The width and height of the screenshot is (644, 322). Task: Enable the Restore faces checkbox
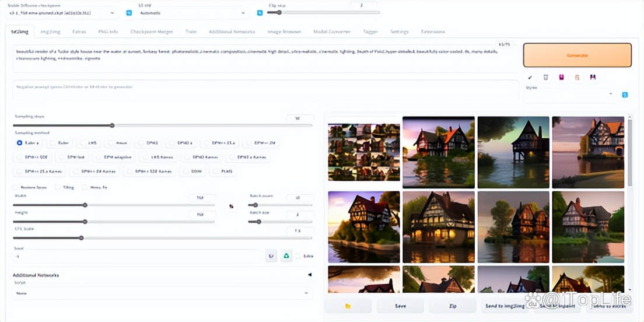16,187
